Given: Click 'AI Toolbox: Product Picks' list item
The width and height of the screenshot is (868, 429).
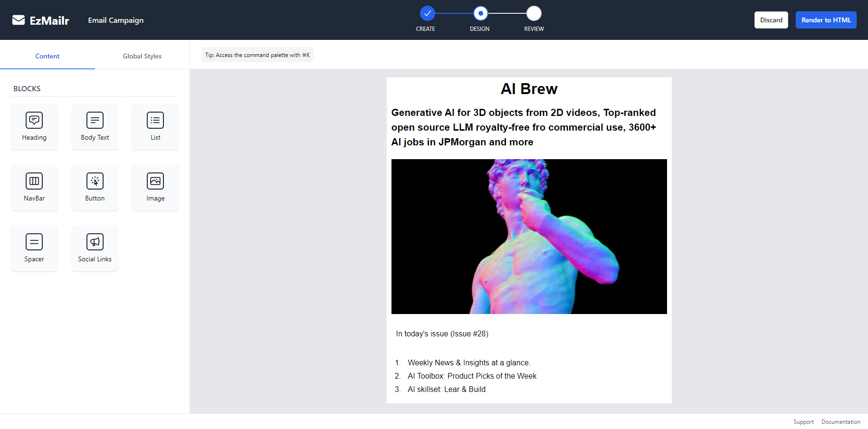Looking at the screenshot, I should tap(472, 376).
